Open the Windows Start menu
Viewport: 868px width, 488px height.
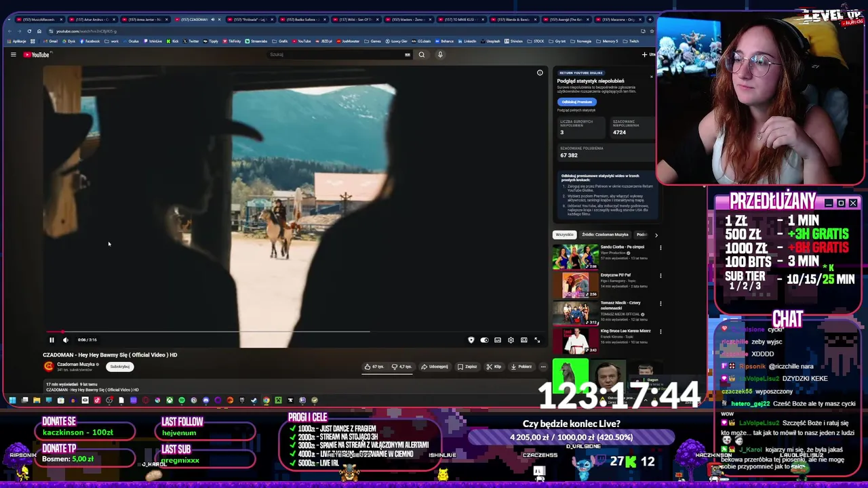(x=12, y=401)
